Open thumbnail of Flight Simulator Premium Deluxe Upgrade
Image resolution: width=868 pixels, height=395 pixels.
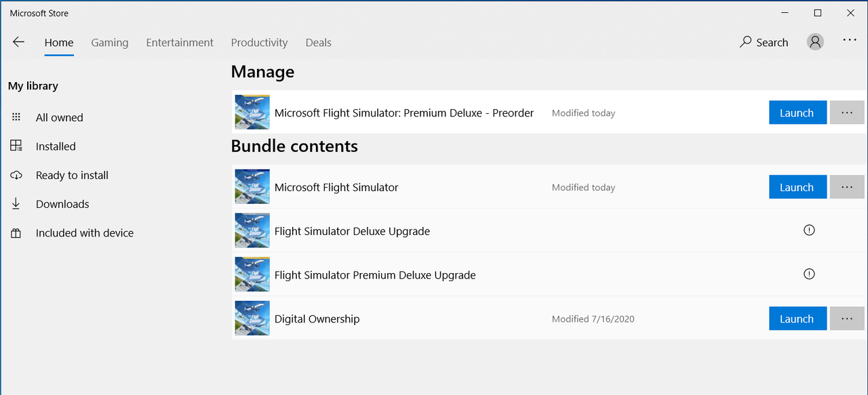point(252,275)
